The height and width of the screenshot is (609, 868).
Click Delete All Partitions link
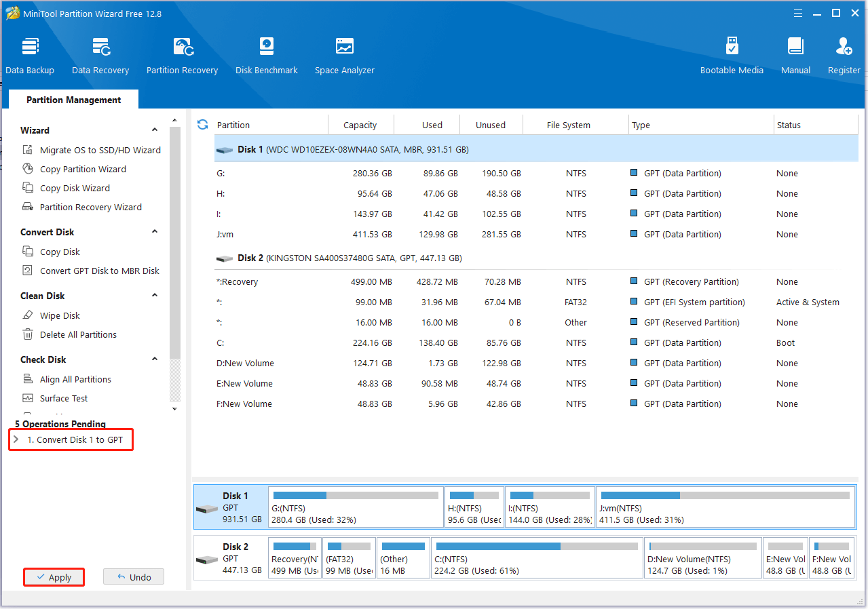pos(78,334)
